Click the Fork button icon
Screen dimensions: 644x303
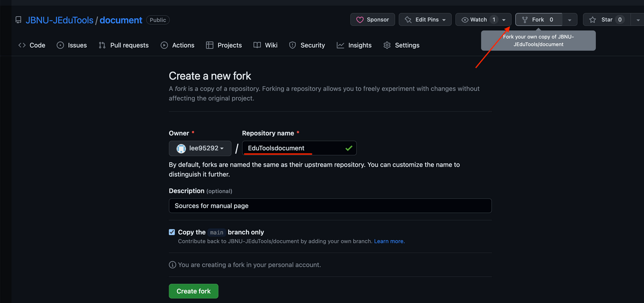(x=525, y=20)
